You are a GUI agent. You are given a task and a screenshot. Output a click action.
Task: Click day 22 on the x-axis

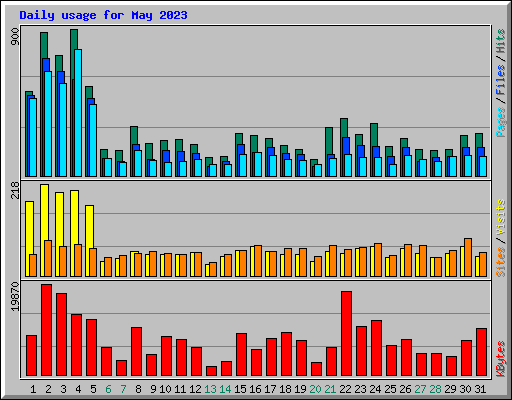pos(345,389)
